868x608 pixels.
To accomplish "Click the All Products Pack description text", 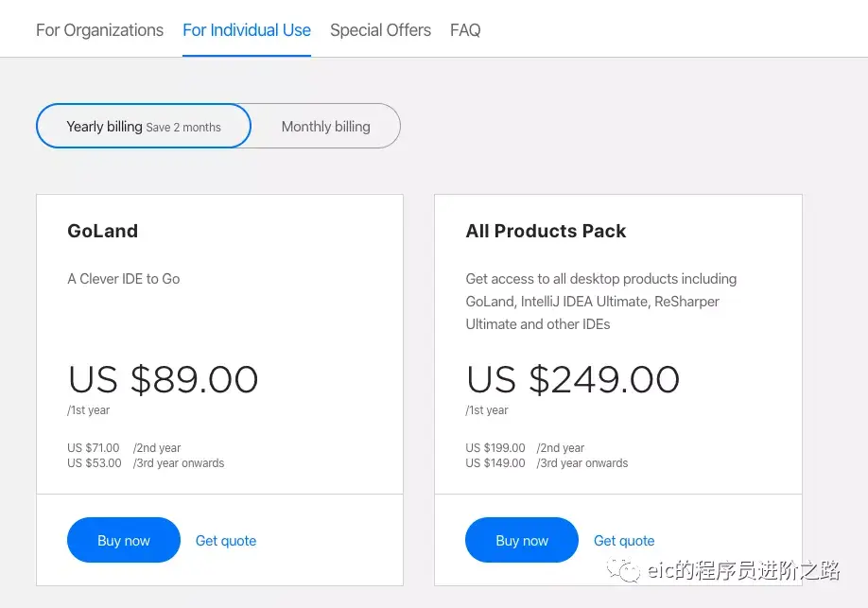I will click(600, 302).
